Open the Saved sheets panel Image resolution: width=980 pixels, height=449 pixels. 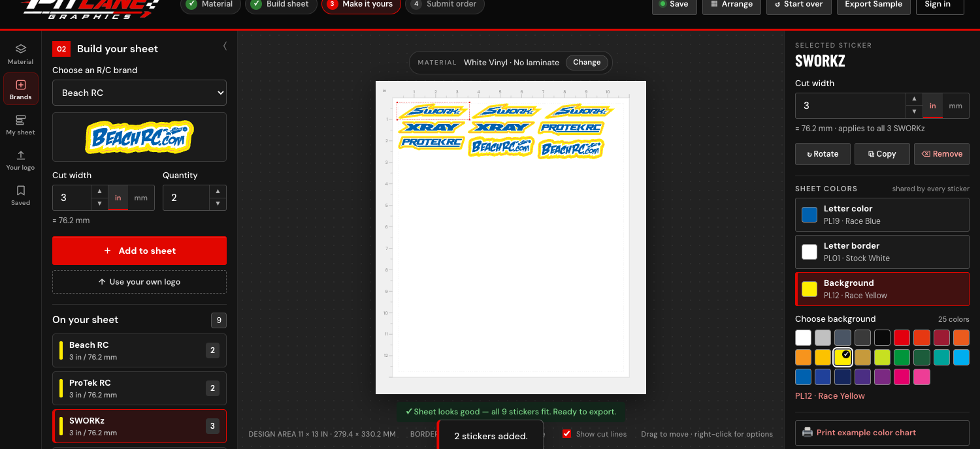[20, 195]
